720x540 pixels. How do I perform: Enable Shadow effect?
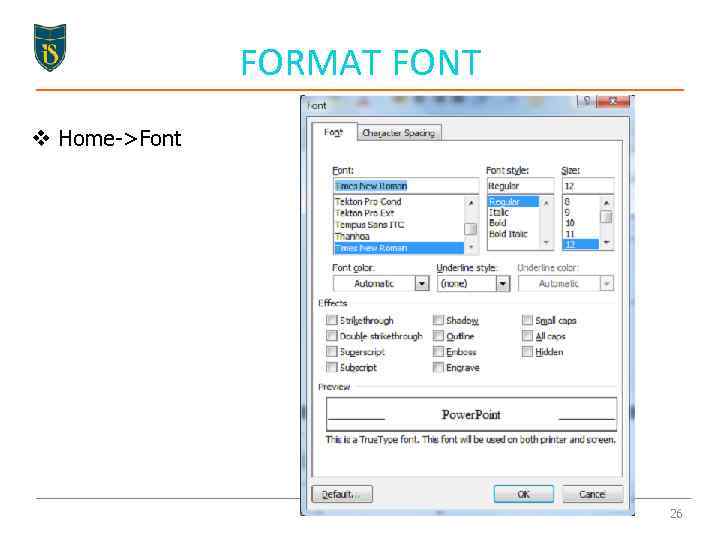438,320
